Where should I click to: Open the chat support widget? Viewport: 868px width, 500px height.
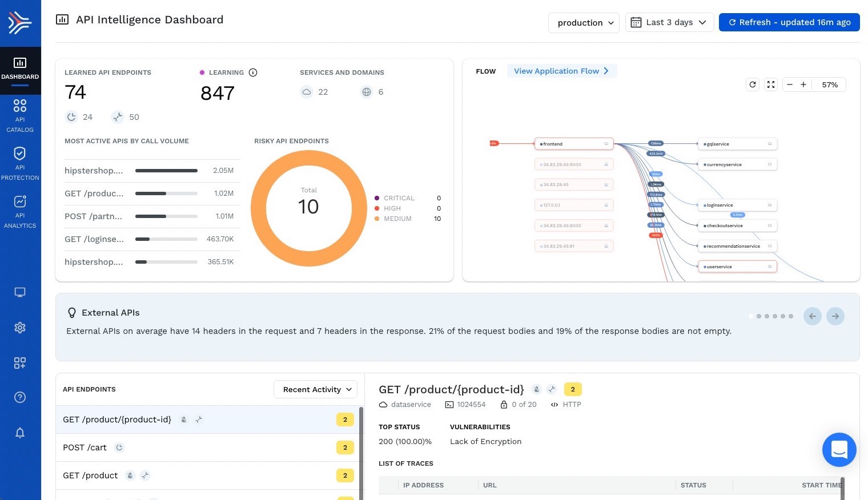click(x=839, y=450)
